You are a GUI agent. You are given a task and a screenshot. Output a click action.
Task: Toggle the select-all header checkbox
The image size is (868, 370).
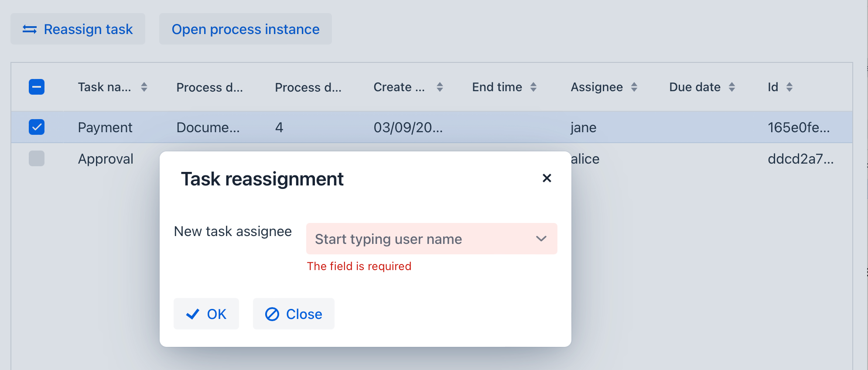[37, 87]
